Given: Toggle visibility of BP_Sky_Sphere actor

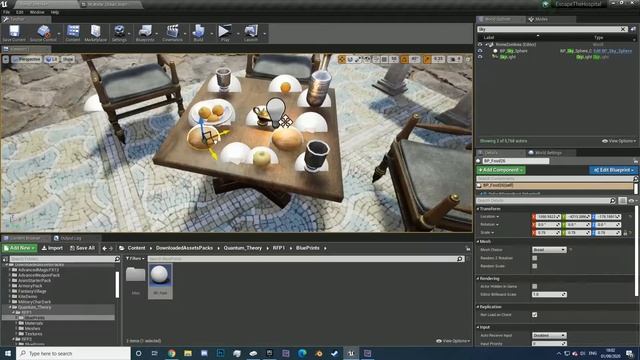Looking at the screenshot, I should [x=480, y=51].
